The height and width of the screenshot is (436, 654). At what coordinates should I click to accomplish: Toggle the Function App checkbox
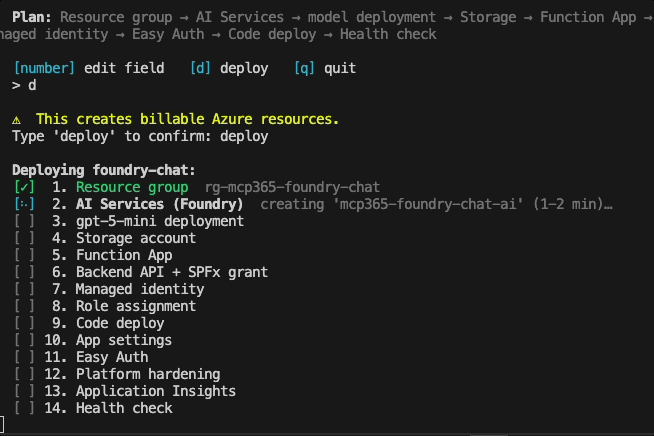click(x=25, y=255)
